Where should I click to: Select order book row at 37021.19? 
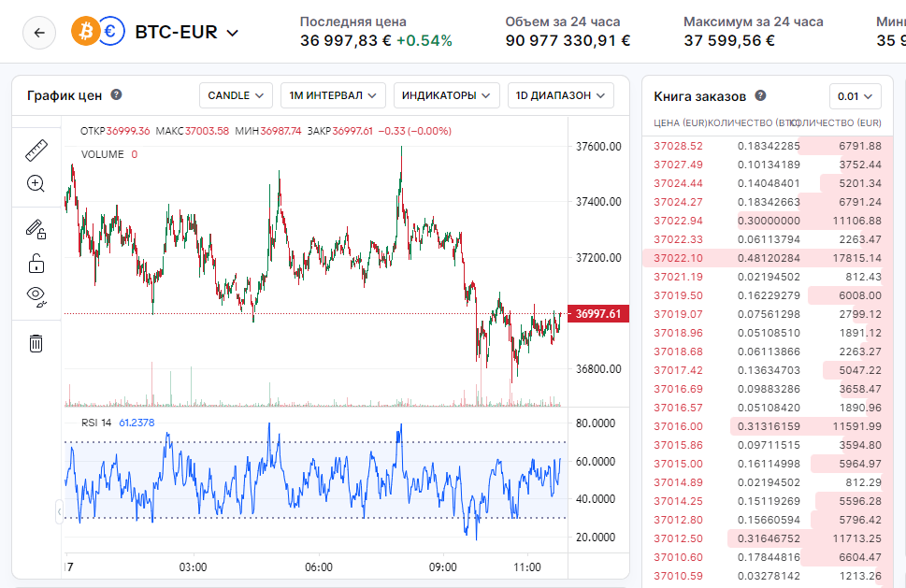[768, 277]
